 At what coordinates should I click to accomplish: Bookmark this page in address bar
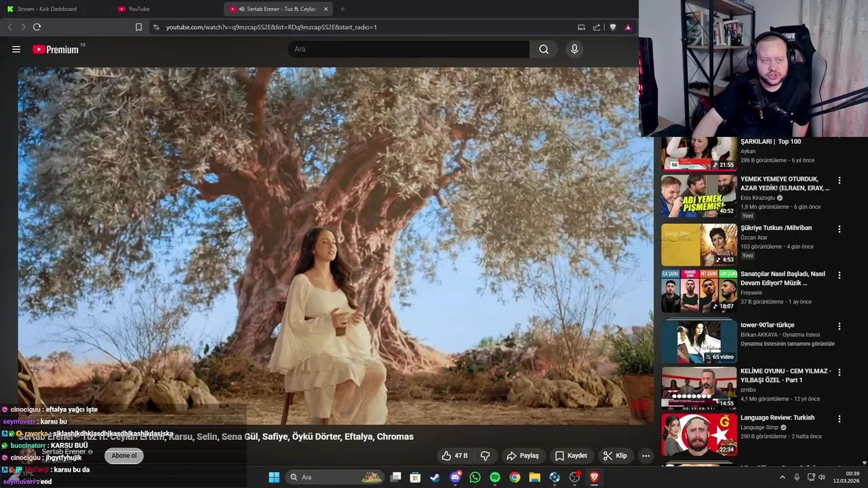click(x=138, y=27)
